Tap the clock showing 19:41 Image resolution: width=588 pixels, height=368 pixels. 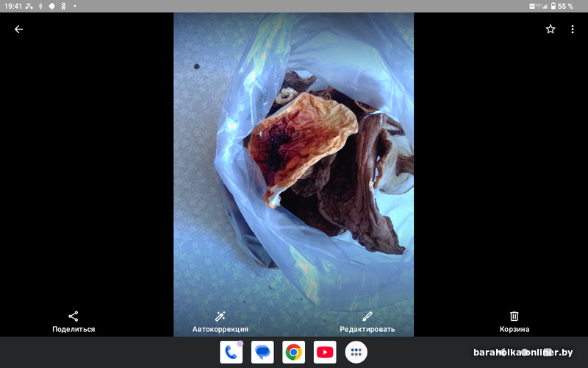[12, 6]
